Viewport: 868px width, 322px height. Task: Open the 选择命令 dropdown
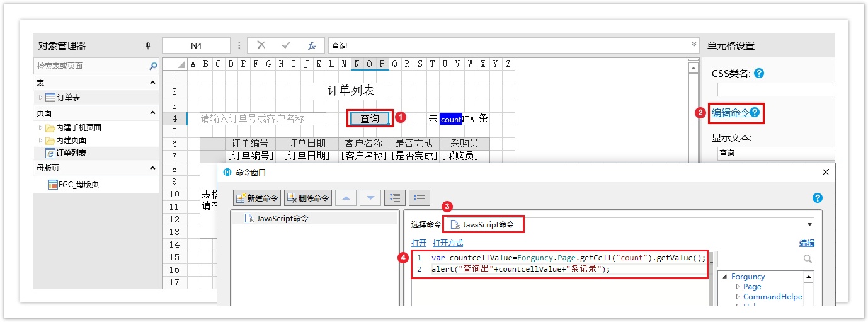[x=809, y=224]
